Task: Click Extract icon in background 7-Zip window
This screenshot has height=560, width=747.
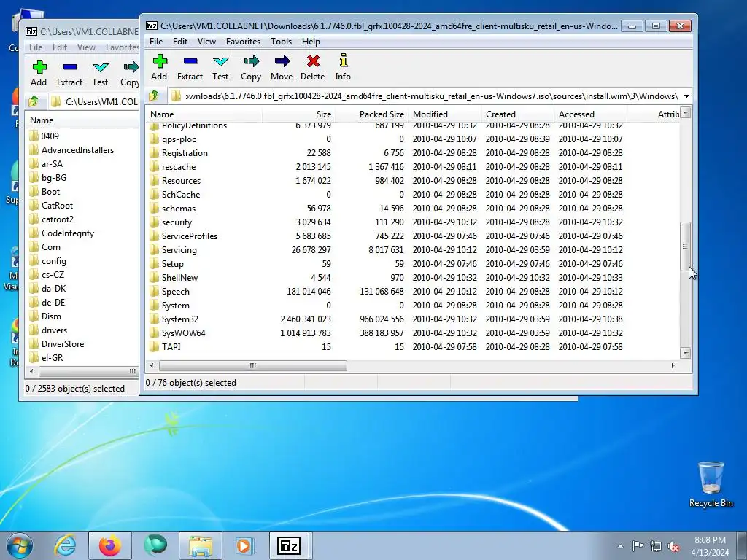Action: click(70, 66)
